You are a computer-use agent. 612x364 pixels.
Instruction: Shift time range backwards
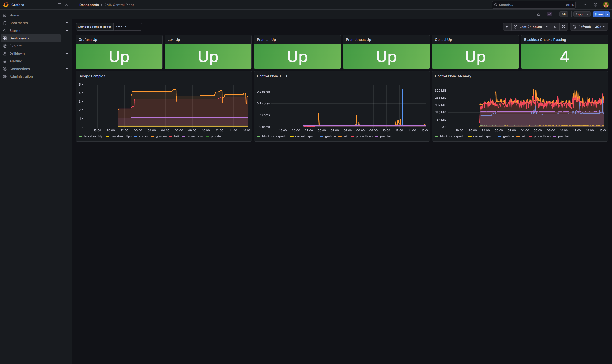[x=507, y=27]
